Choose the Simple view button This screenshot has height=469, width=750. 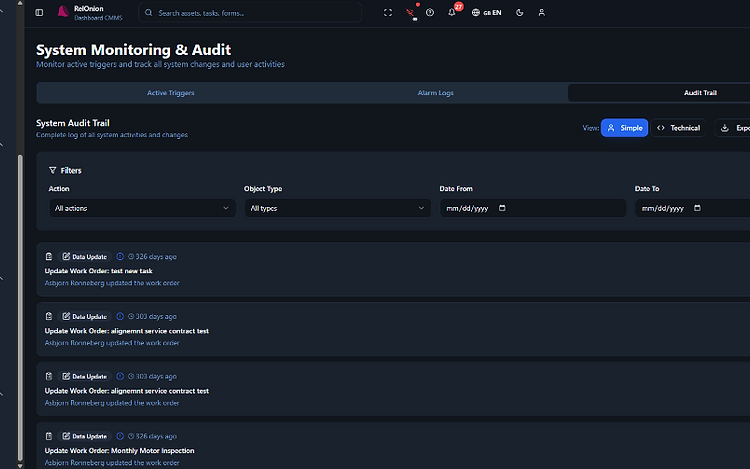click(x=624, y=128)
